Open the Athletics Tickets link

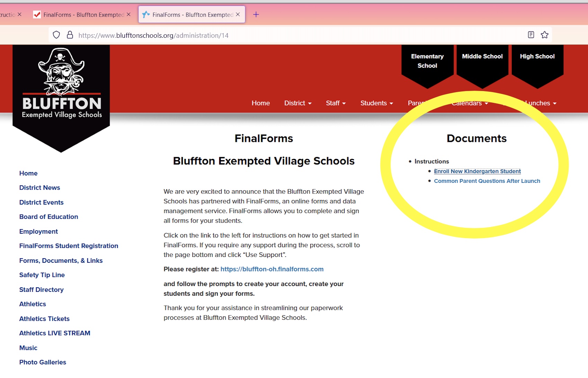44,319
